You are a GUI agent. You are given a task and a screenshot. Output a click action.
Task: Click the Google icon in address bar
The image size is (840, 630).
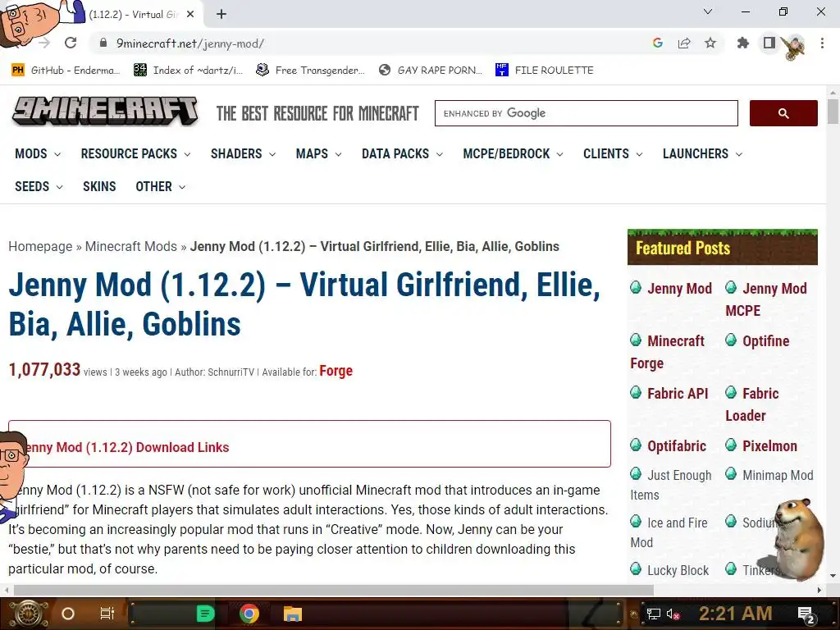tap(658, 43)
